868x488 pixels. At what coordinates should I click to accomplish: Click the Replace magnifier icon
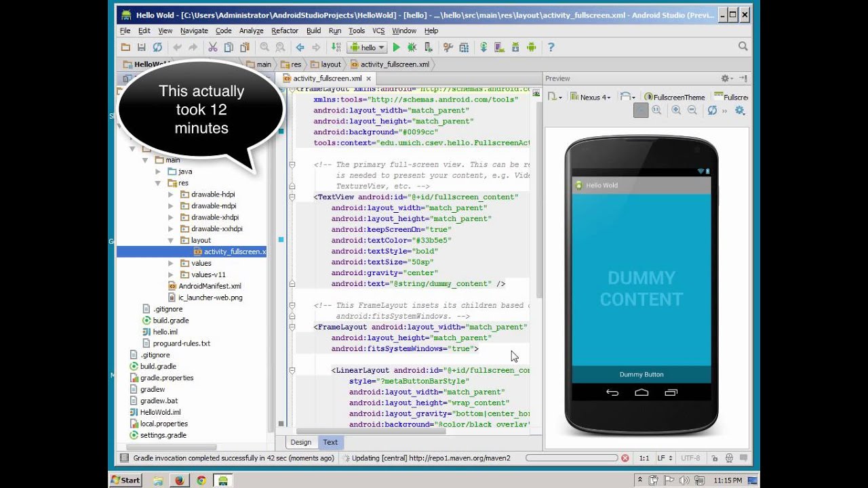pos(280,47)
